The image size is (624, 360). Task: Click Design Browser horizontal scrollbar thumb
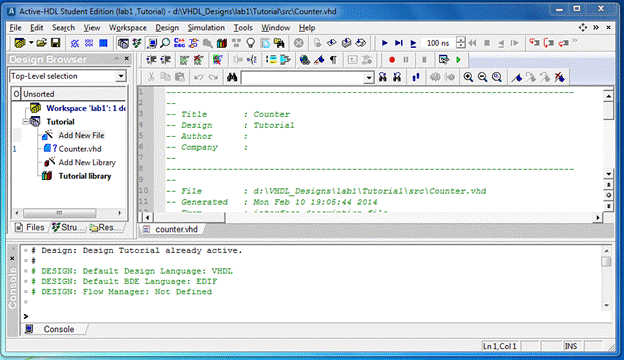tap(59, 213)
